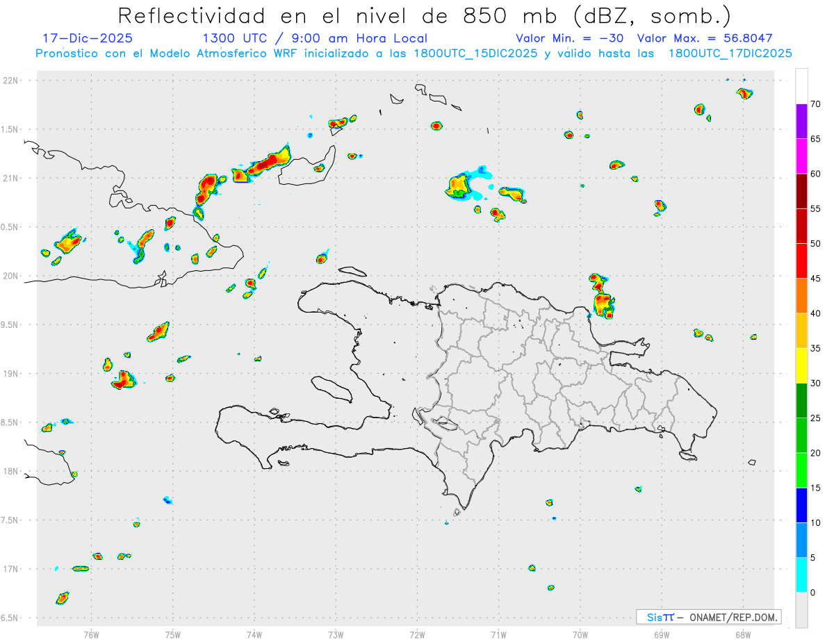
Task: Click the '74W' longitude axis label
Action: (x=254, y=634)
